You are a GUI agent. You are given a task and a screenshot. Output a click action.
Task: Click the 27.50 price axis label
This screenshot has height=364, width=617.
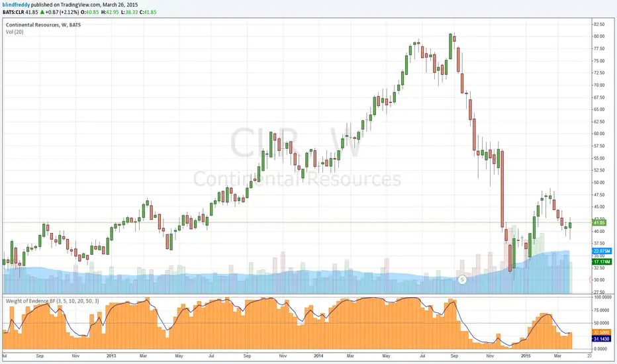(599, 292)
